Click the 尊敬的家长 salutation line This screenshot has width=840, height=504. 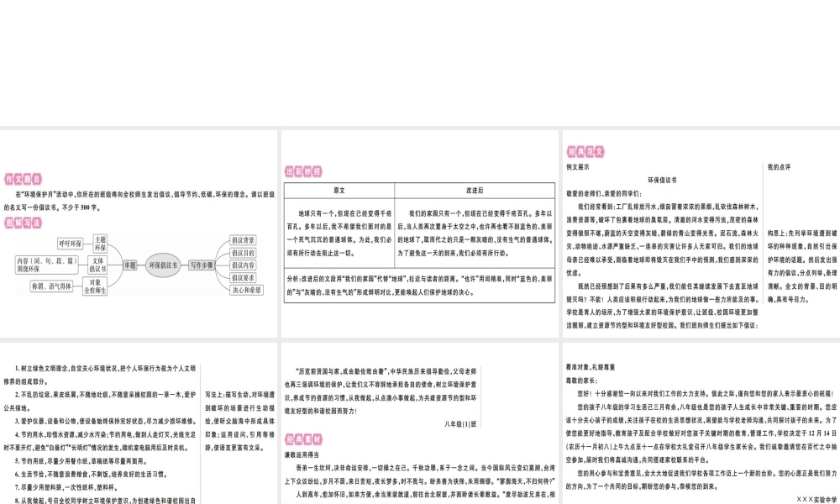pos(582,381)
